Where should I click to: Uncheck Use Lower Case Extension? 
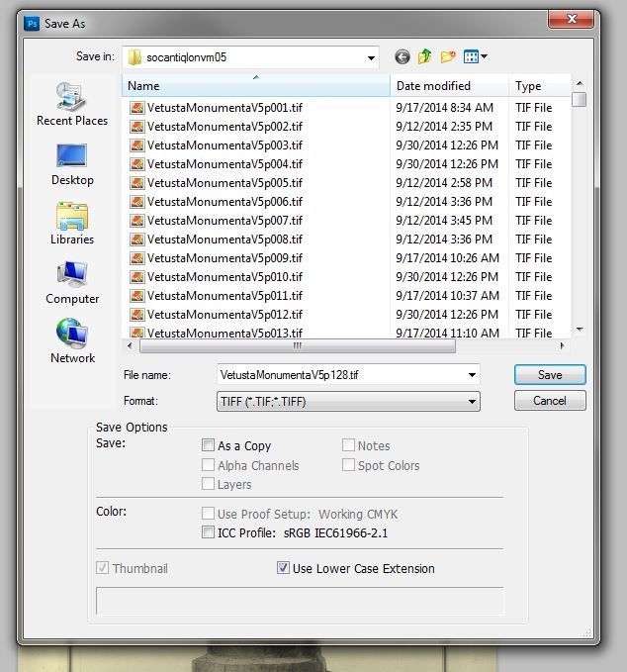[284, 569]
